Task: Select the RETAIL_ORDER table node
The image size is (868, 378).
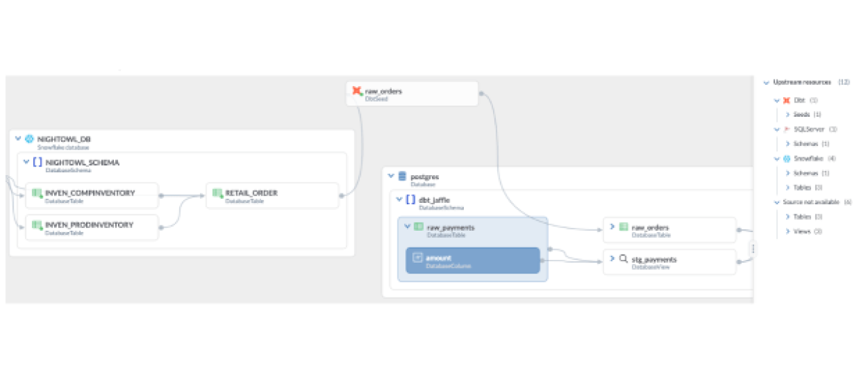Action: [x=272, y=195]
